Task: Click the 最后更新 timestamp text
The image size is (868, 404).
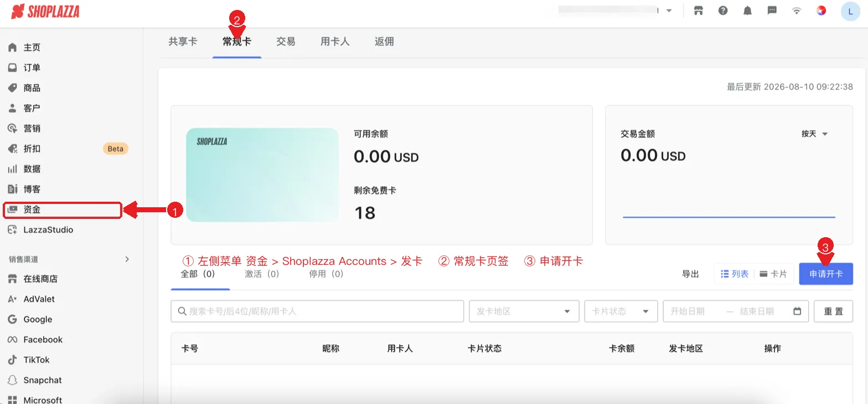Action: point(790,87)
